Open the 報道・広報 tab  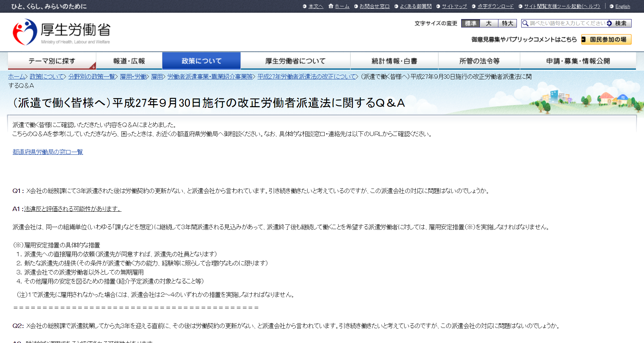pyautogui.click(x=129, y=61)
